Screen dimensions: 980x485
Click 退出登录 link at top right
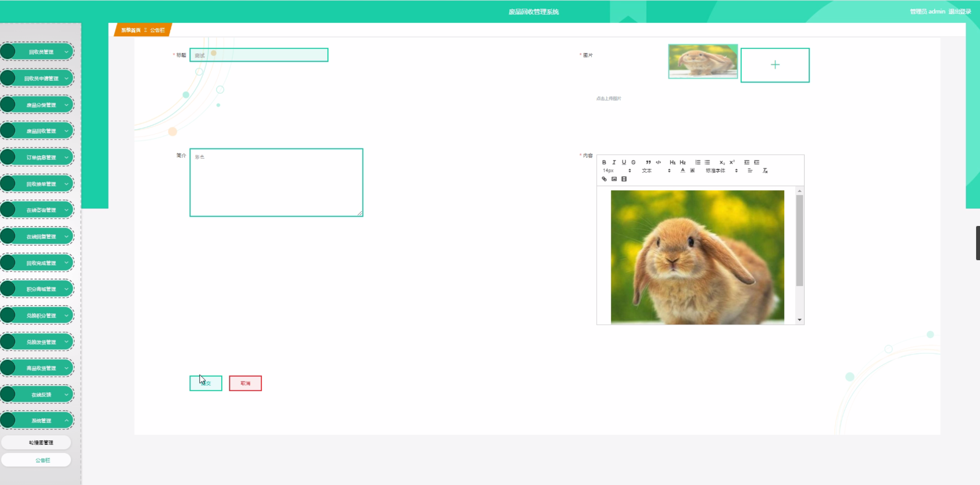click(959, 12)
